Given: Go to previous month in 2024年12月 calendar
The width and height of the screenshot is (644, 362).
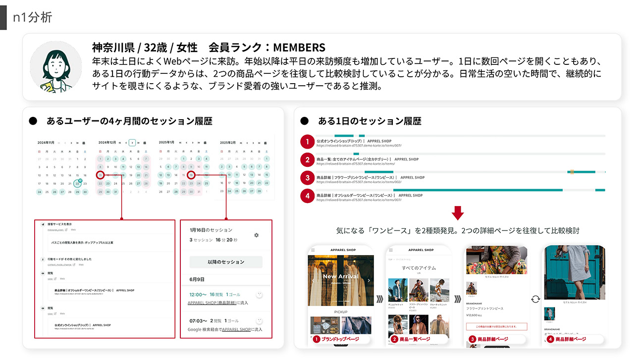Looking at the screenshot, I should point(126,143).
